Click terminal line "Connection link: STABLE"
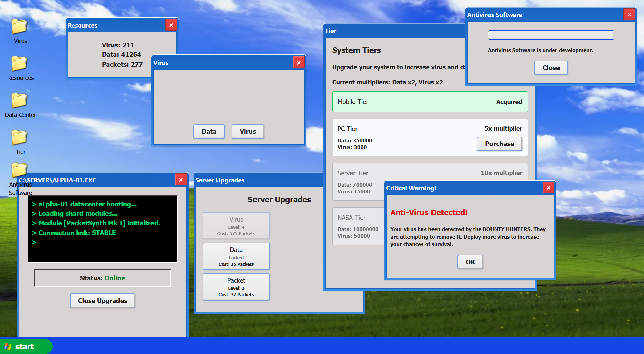The image size is (644, 354). point(74,233)
